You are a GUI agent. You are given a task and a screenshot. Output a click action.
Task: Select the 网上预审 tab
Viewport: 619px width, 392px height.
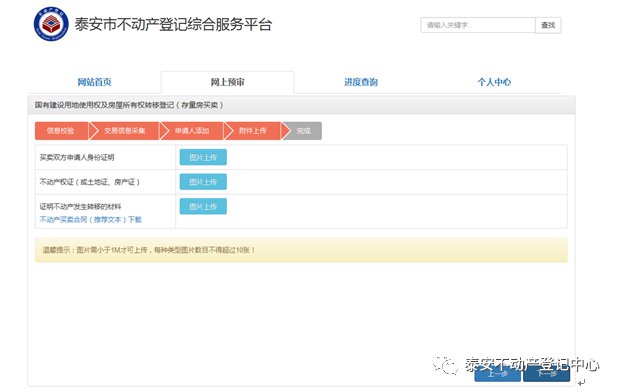(227, 82)
